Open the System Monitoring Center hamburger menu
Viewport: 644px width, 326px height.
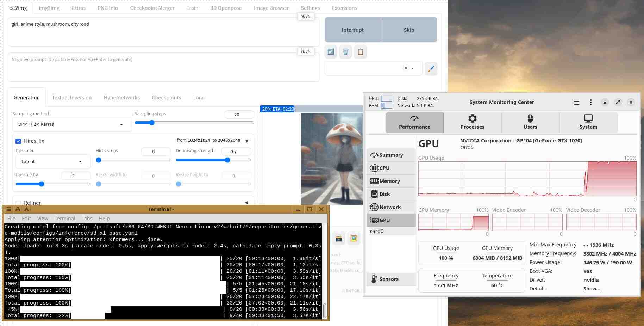[577, 102]
